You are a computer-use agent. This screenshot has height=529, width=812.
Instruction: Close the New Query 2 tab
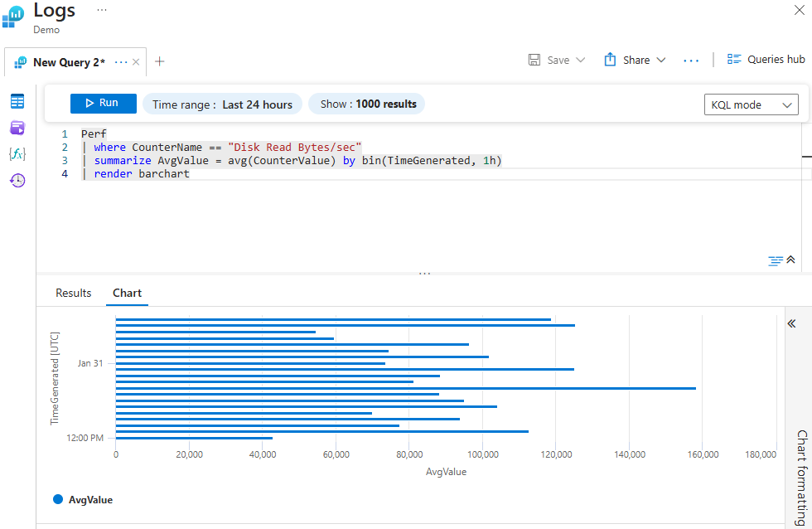(136, 62)
